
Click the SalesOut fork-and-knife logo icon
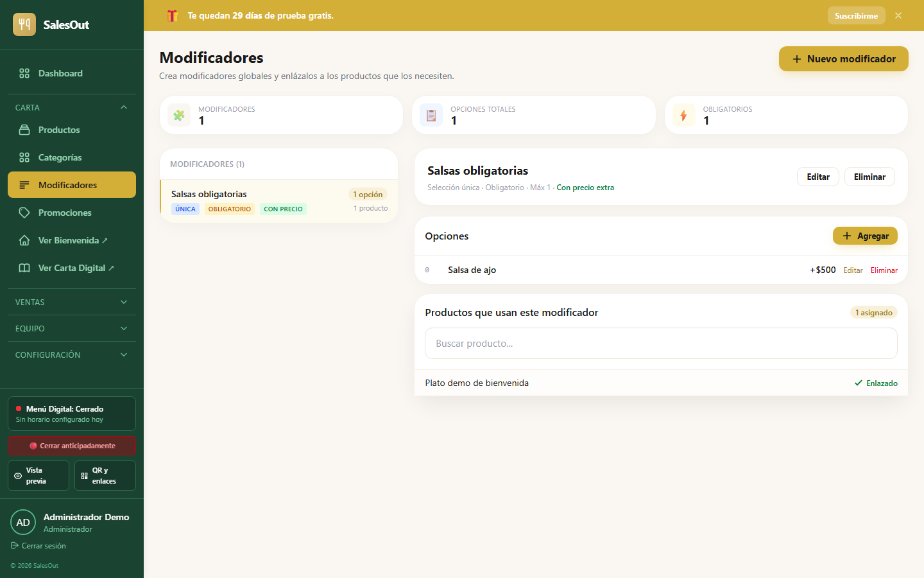(x=24, y=24)
